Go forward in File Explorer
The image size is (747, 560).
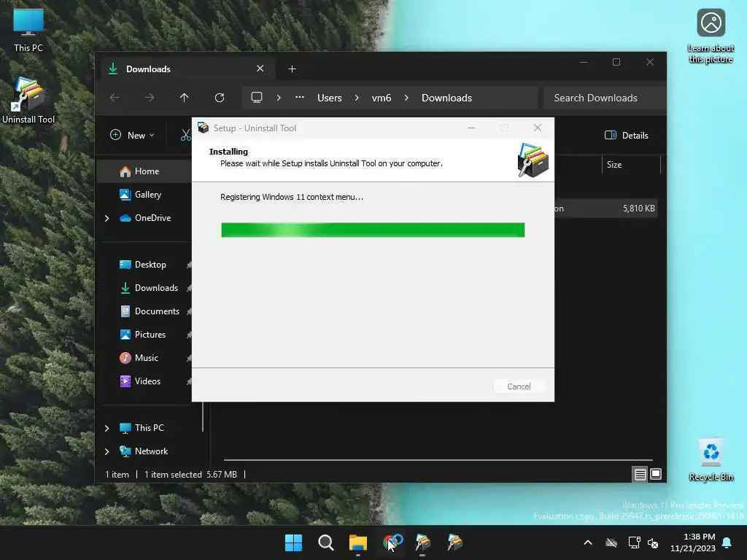click(x=150, y=98)
